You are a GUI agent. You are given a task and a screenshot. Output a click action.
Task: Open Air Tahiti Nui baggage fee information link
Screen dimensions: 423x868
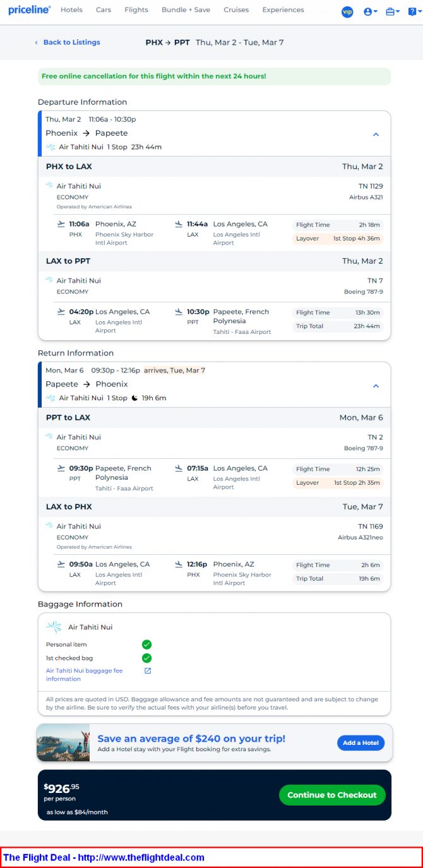(x=84, y=674)
